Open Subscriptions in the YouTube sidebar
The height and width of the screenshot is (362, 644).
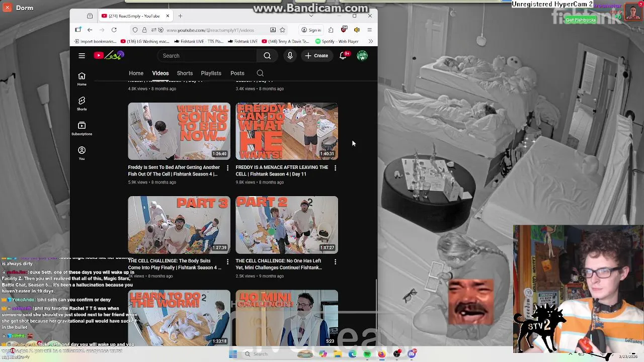coord(82,128)
